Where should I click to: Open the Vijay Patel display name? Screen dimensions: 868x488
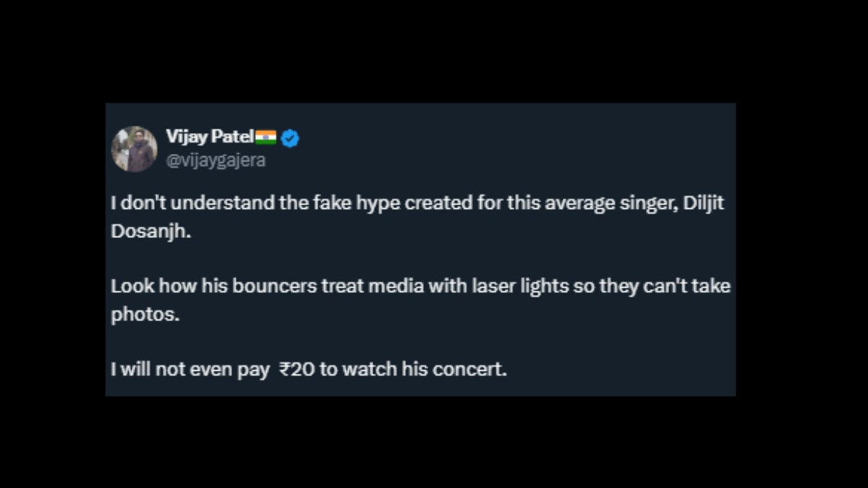pos(210,137)
